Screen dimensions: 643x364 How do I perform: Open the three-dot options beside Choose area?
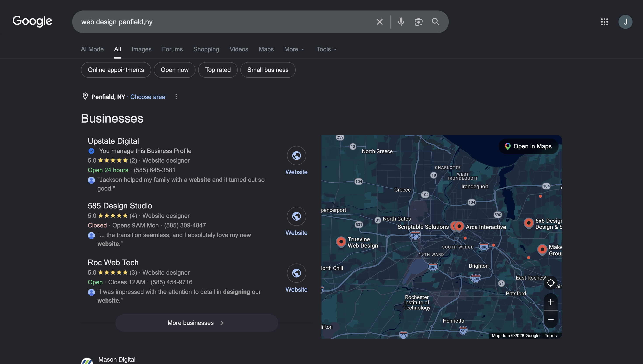coord(176,97)
